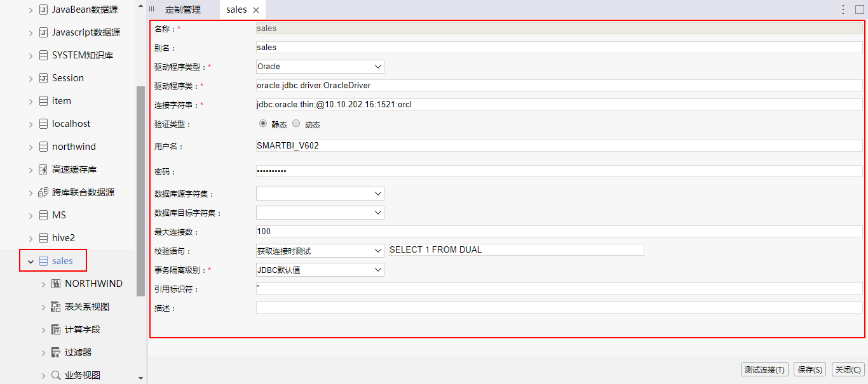Expand the 过滤器 tree node
Viewport: 868px width, 384px height.
point(43,352)
